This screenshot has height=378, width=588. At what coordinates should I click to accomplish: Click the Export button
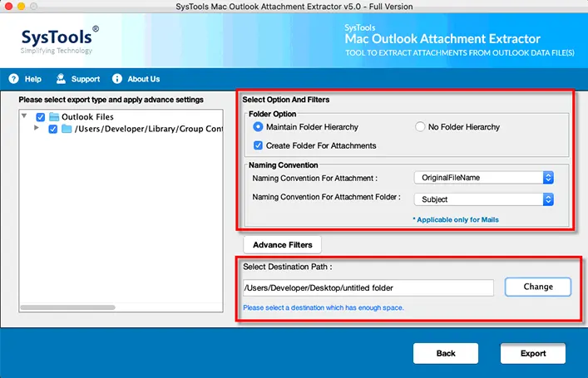click(x=533, y=353)
